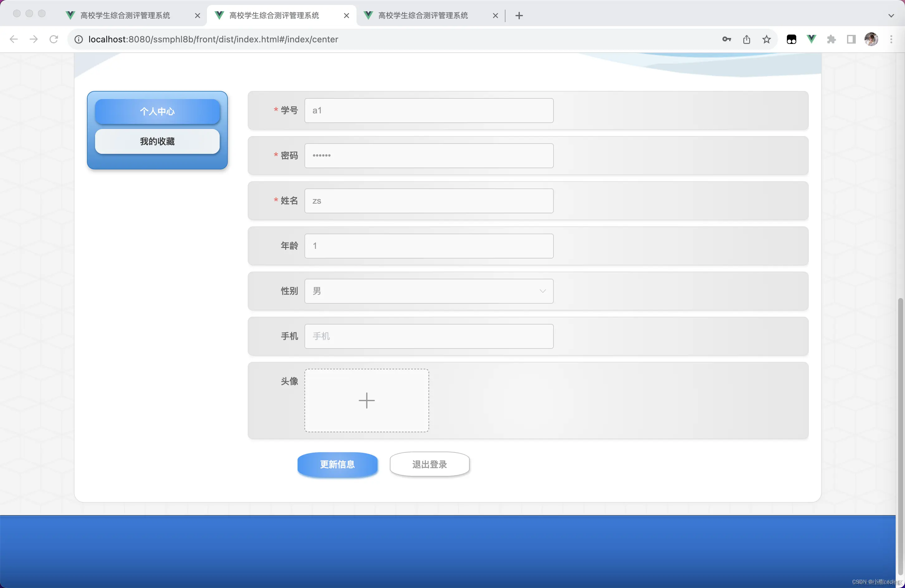The height and width of the screenshot is (588, 905).
Task: Open the gender dropdown showing 男
Action: coord(428,291)
